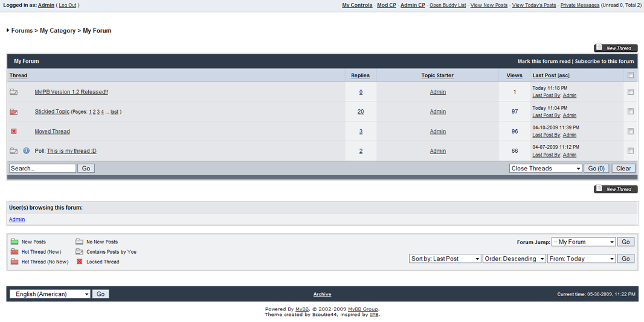Click the My Category breadcrumb
Screen dimensions: 644x322
click(x=57, y=30)
